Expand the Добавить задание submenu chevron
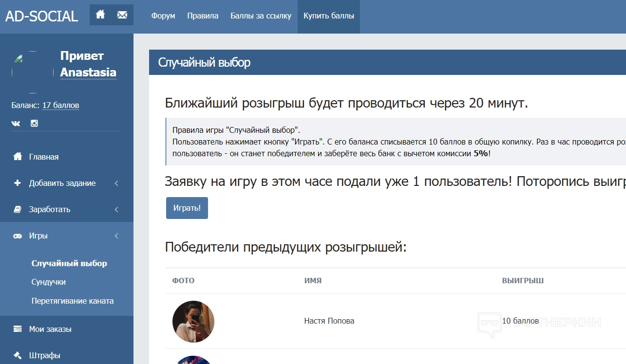 click(x=116, y=183)
